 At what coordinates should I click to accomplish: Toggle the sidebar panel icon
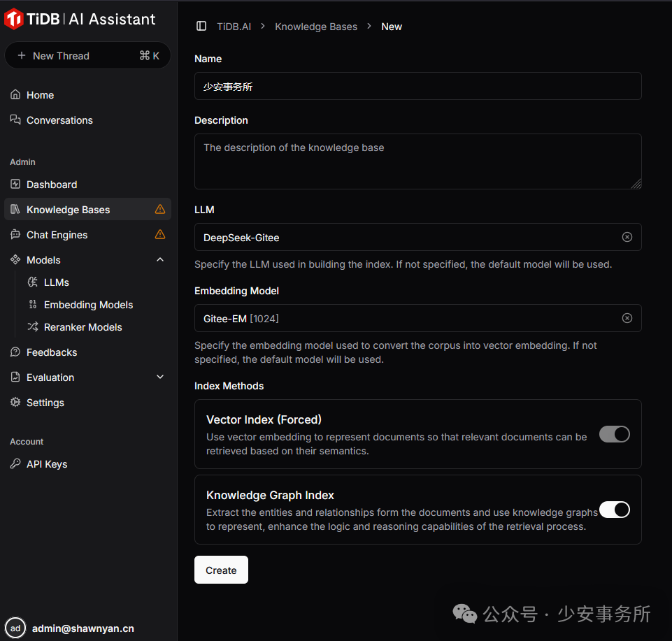coord(201,26)
